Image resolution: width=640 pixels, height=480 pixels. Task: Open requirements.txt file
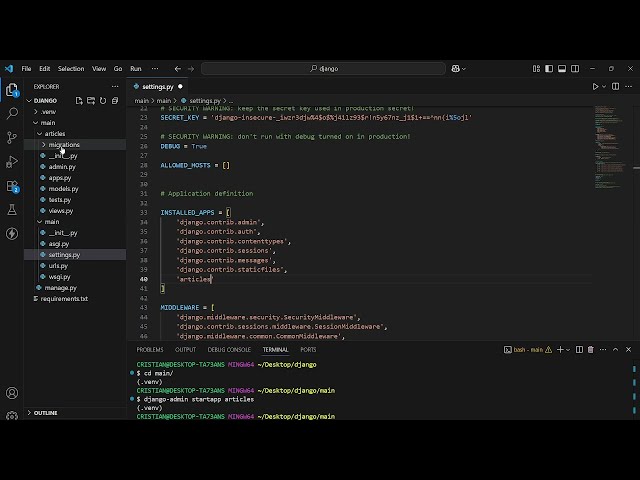point(64,299)
